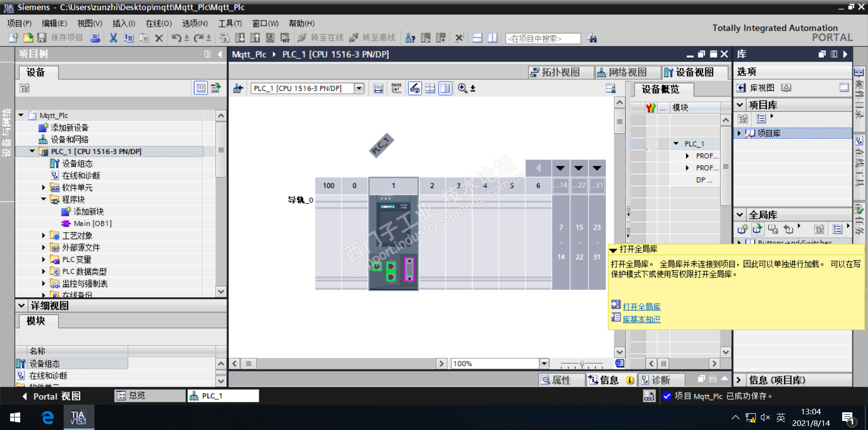Expand the 软件单元 folder

[43, 188]
